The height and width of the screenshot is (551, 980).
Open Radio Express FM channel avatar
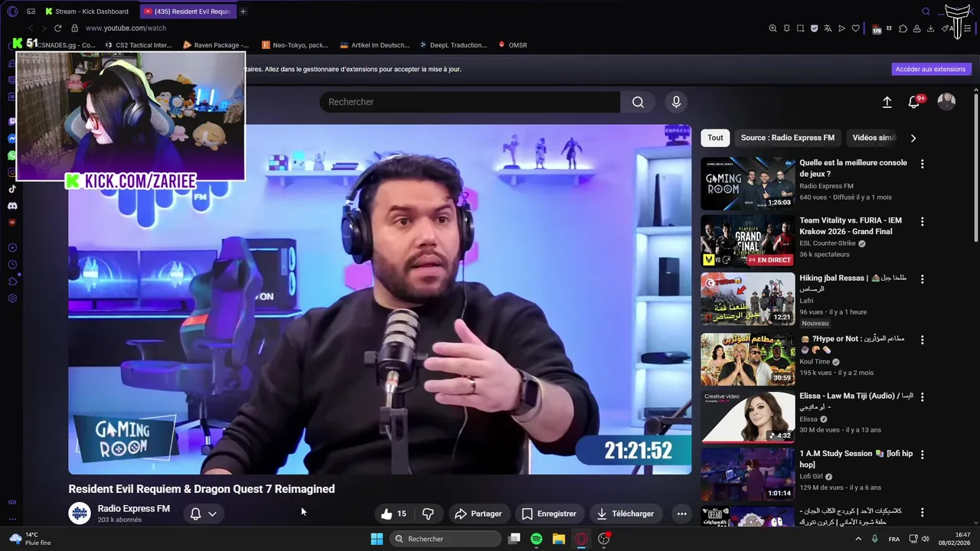pyautogui.click(x=80, y=514)
